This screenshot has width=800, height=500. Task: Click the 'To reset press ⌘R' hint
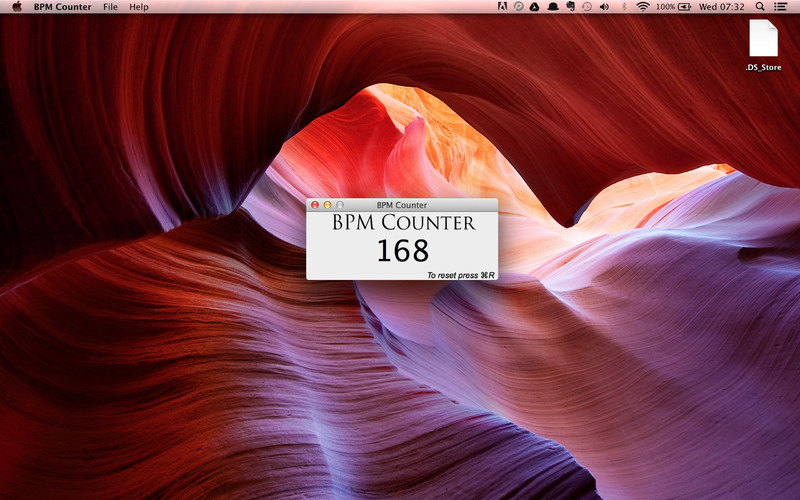click(461, 275)
